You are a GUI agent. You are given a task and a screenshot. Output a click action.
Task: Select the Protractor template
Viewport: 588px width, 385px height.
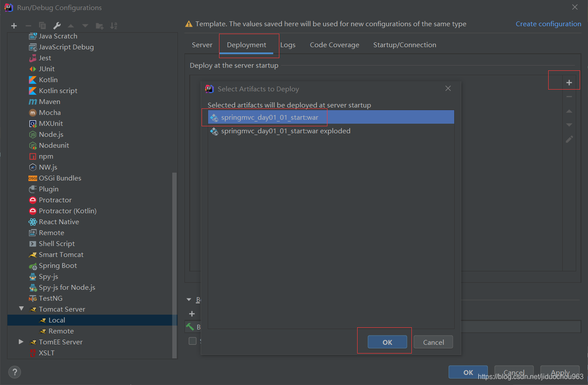coord(50,200)
